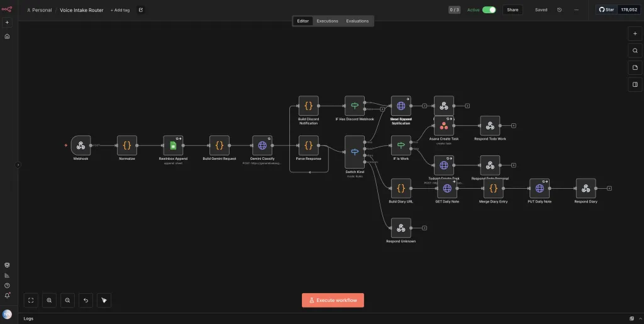Zoom out on the workflow canvas

tap(67, 300)
